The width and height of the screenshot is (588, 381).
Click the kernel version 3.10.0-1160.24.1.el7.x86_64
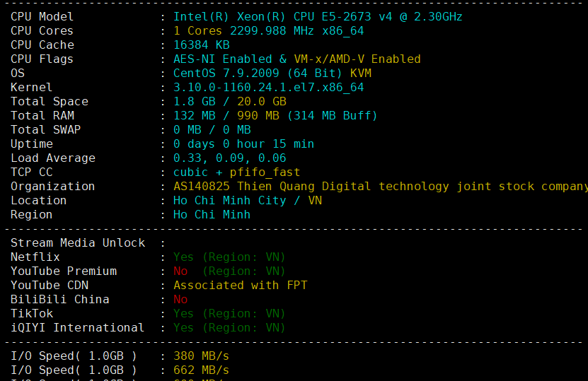point(268,87)
